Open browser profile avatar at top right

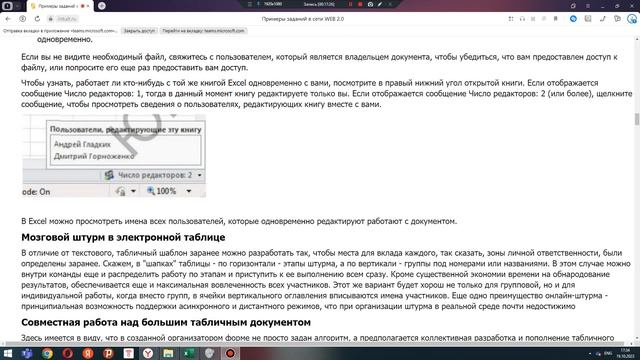pyautogui.click(x=632, y=19)
